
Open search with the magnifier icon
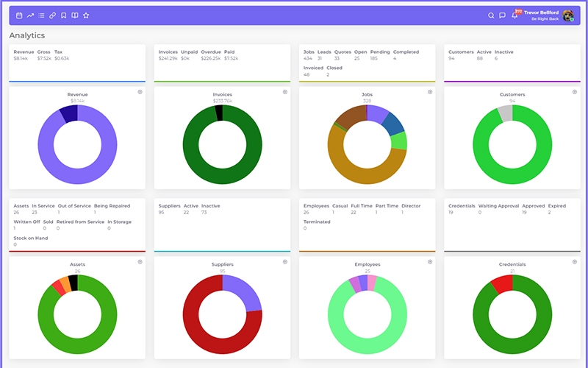pyautogui.click(x=491, y=15)
